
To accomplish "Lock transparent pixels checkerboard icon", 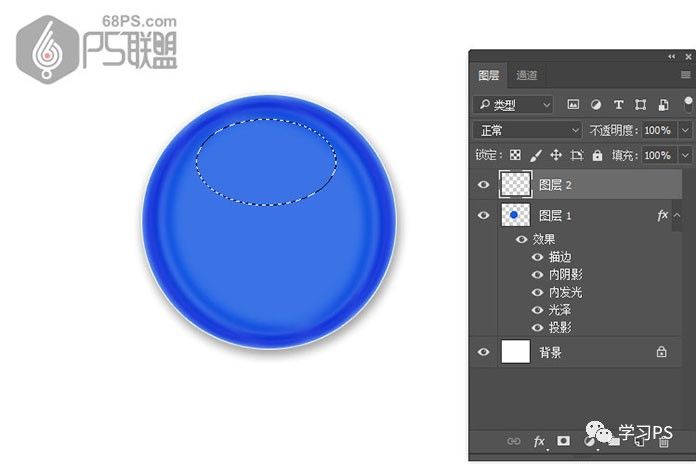I will (515, 155).
